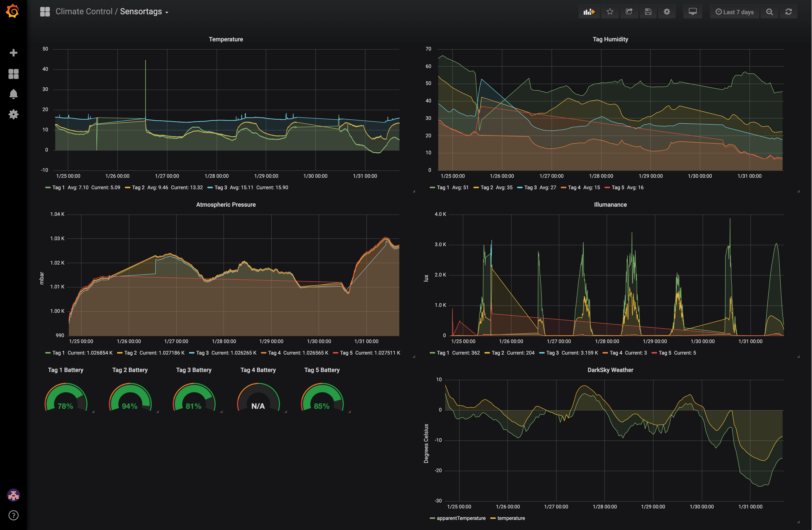
Task: Enable kiosk mode with the monitor icon
Action: coord(693,11)
